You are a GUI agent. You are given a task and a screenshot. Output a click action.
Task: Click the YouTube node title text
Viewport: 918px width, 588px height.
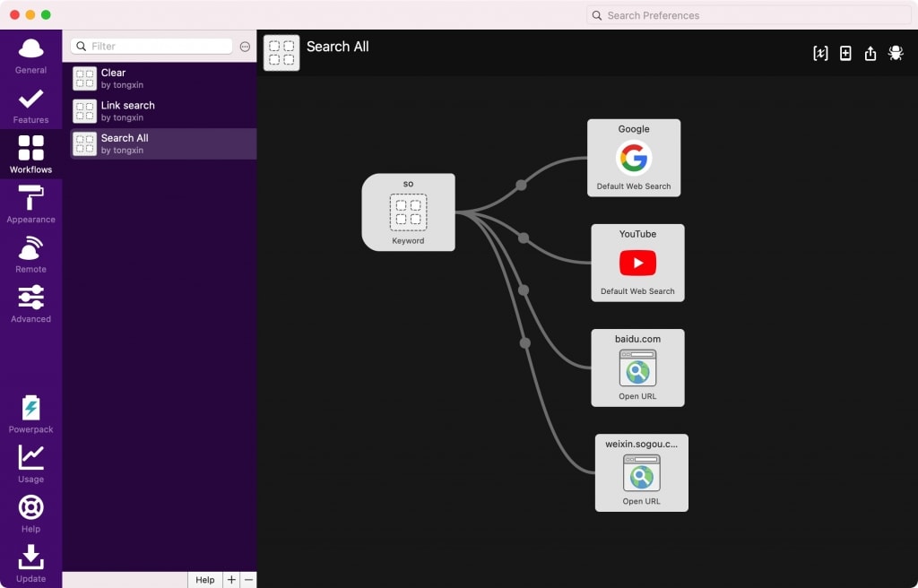click(x=637, y=234)
